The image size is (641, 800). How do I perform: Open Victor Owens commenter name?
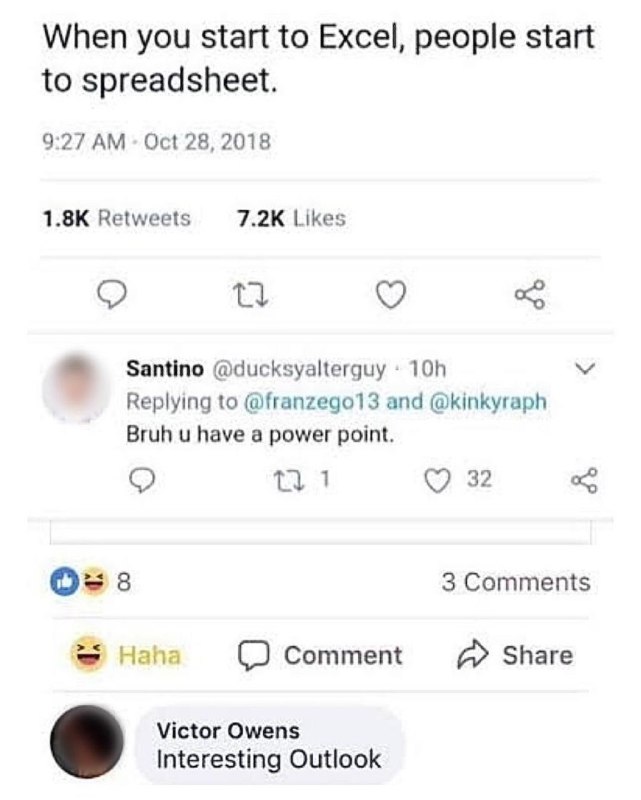[228, 731]
